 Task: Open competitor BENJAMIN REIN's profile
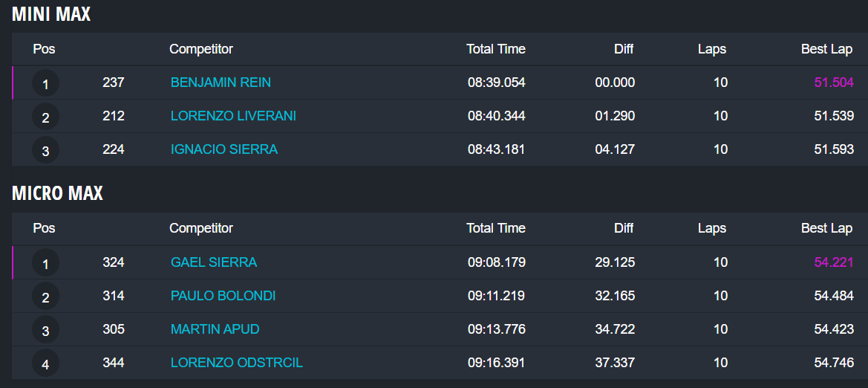coord(221,83)
